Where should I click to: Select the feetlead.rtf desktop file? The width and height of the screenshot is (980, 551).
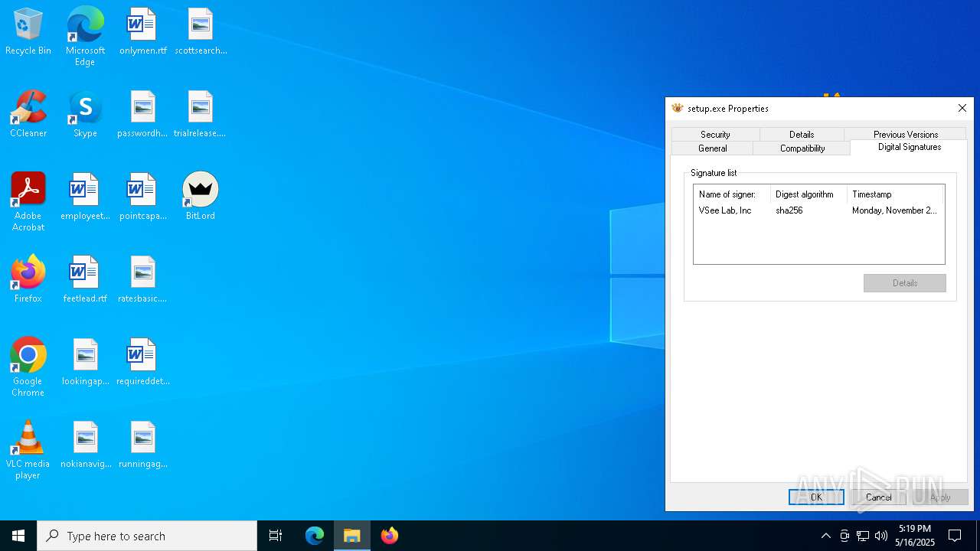point(85,280)
